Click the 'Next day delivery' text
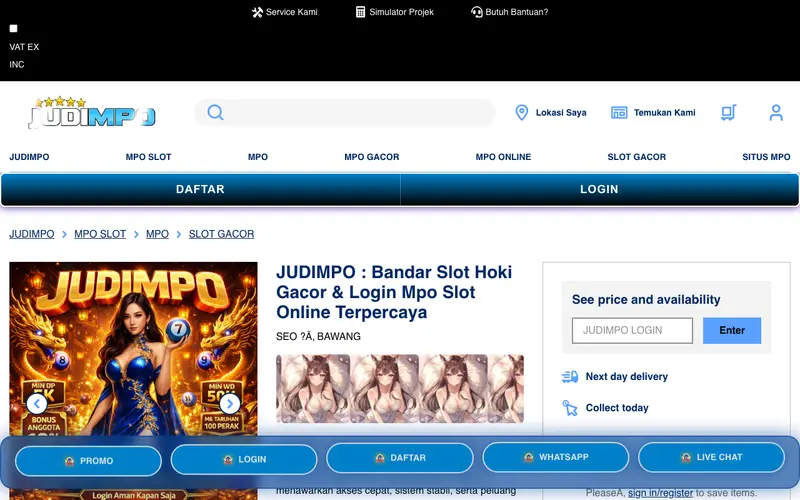The height and width of the screenshot is (500, 800). coord(627,377)
